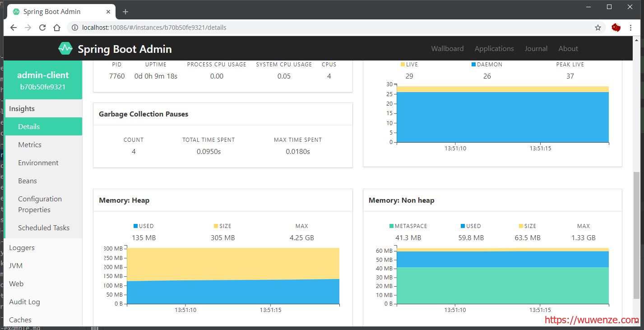Click the total time spent value 0.0950s

point(208,151)
